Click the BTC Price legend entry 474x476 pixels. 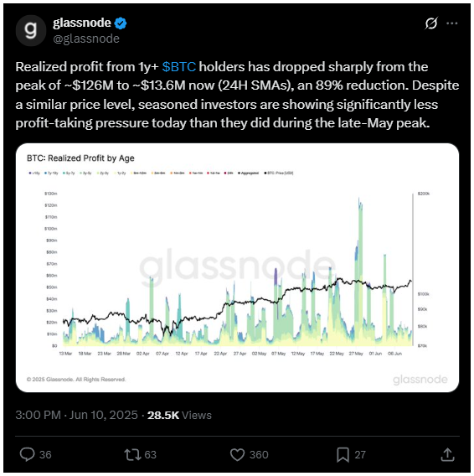pos(279,173)
